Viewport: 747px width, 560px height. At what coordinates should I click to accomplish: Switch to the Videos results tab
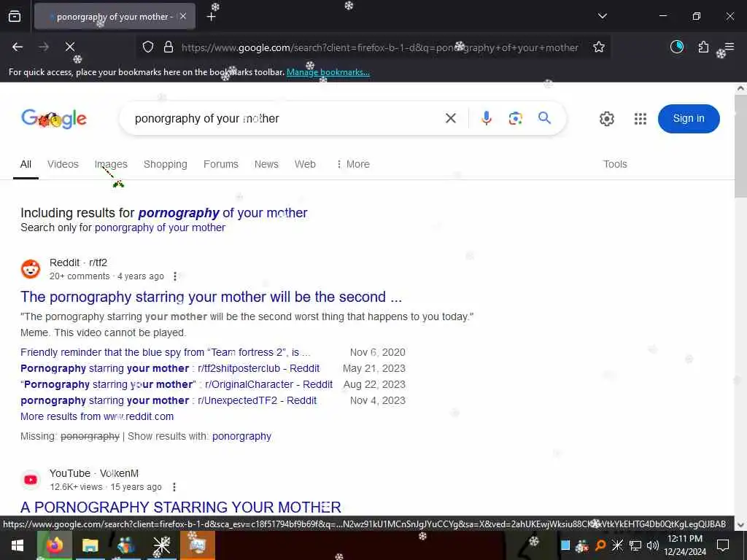click(63, 164)
